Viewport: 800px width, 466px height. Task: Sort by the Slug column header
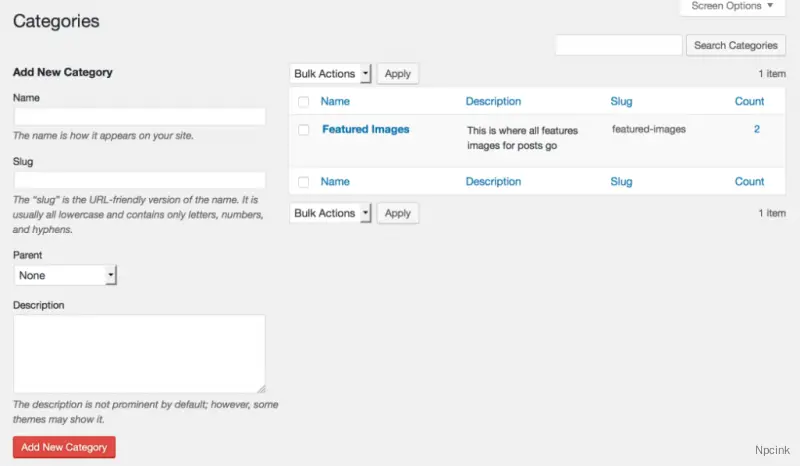621,101
